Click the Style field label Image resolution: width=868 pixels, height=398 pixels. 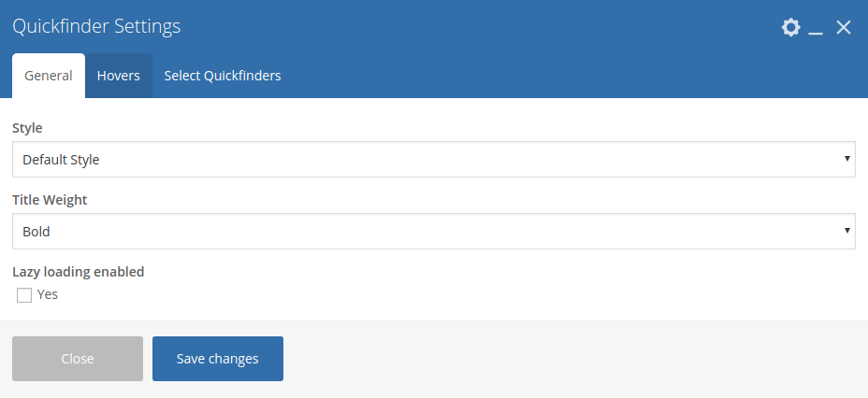(x=27, y=128)
